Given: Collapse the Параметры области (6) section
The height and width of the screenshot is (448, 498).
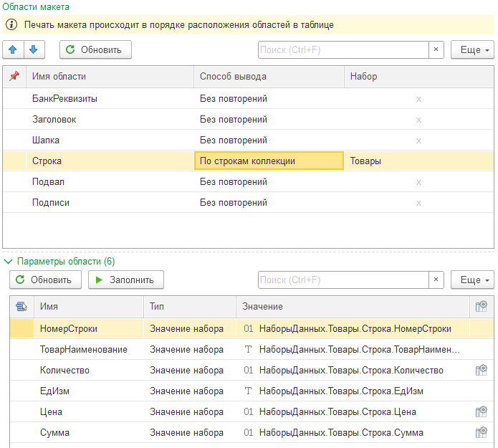Looking at the screenshot, I should (8, 262).
